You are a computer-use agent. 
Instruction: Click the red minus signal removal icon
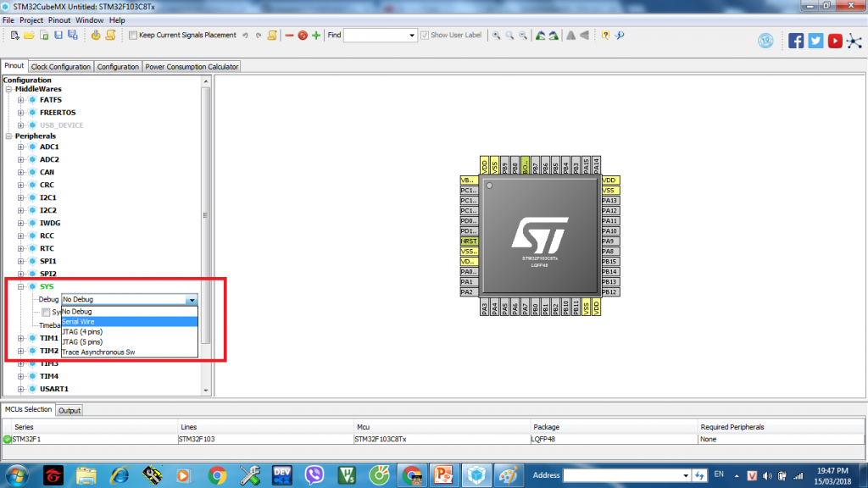pyautogui.click(x=289, y=35)
